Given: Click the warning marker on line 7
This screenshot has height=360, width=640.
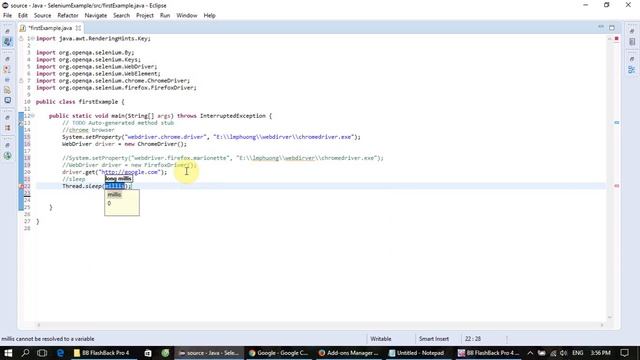Looking at the screenshot, I should 21,81.
